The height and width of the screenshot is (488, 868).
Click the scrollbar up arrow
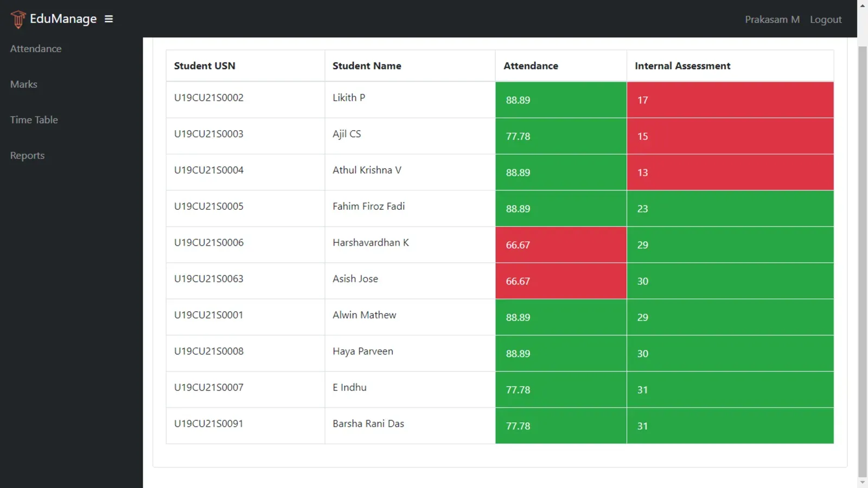pyautogui.click(x=862, y=5)
